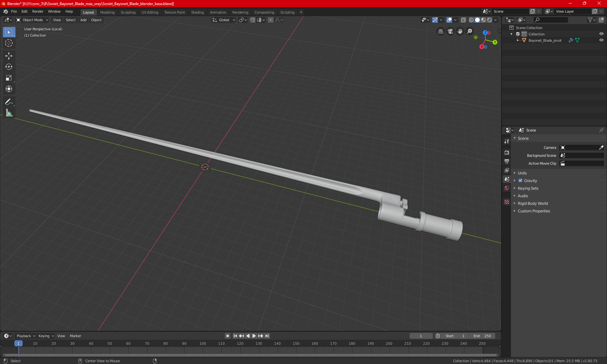Screen dimensions: 607x364
Task: Choose the Annotate pencil tool
Action: coord(9,102)
